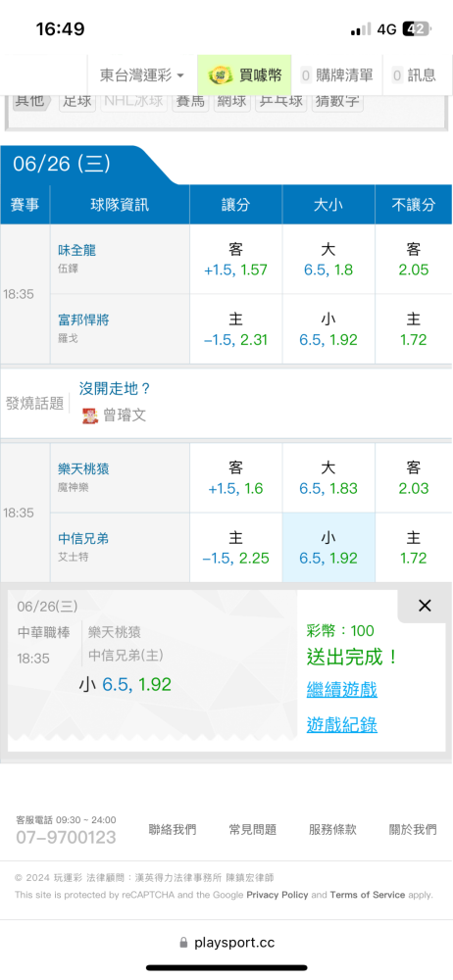Open 常見問題 FAQ link

252,829
